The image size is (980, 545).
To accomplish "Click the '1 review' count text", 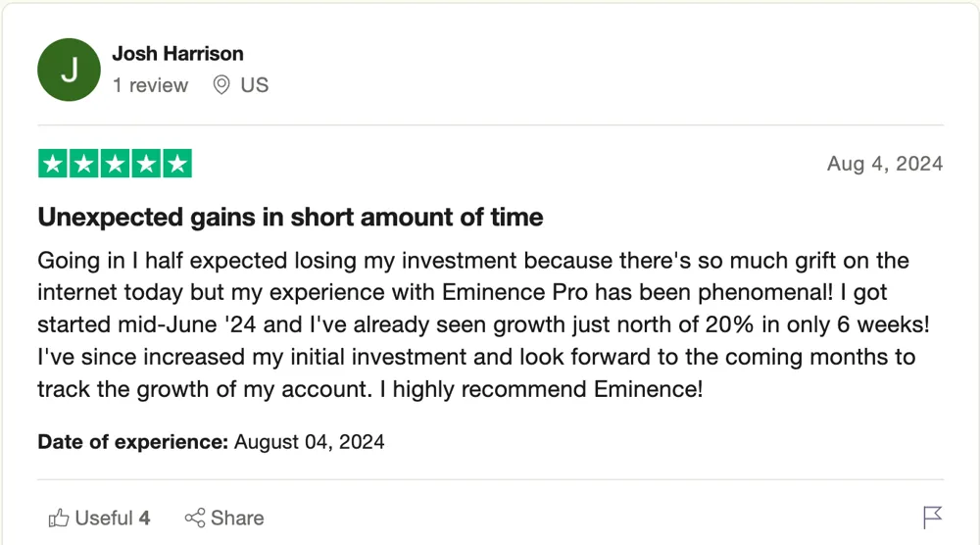I will pos(150,85).
